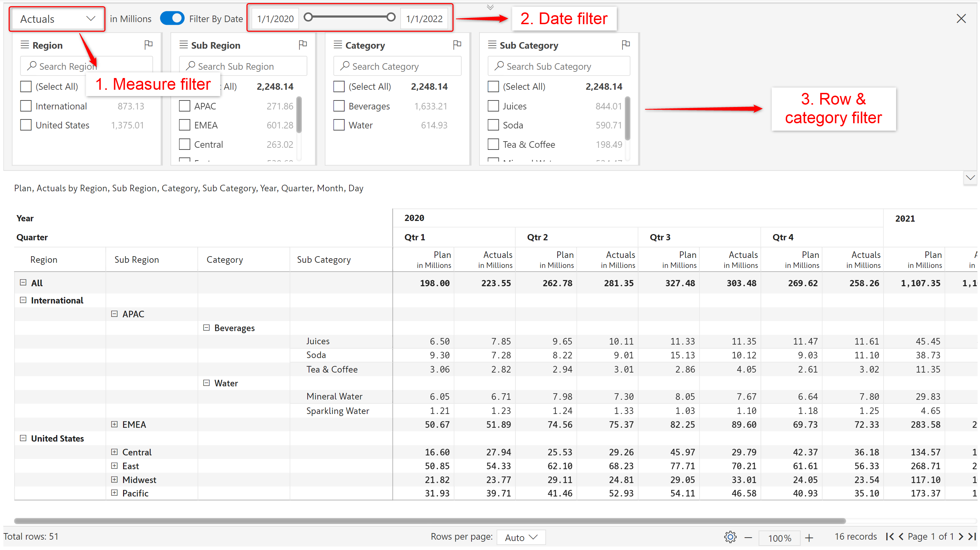Expand the EMEA sub region row

[x=114, y=424]
